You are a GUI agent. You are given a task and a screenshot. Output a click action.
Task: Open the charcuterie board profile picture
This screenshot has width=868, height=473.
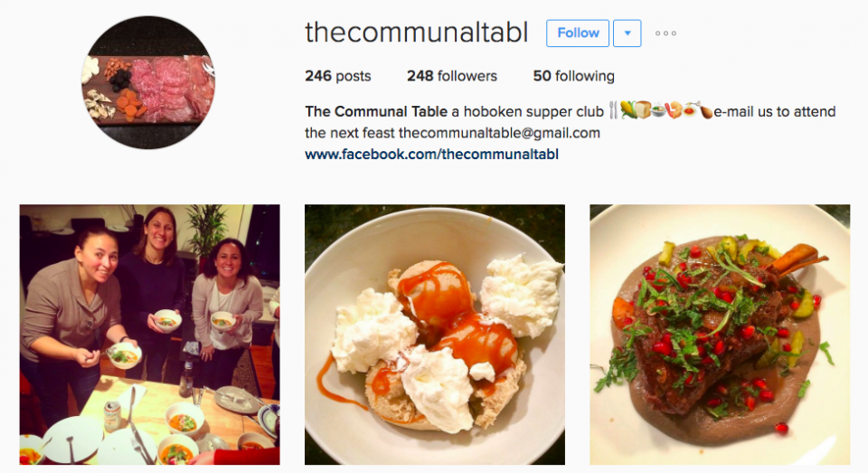click(x=147, y=82)
